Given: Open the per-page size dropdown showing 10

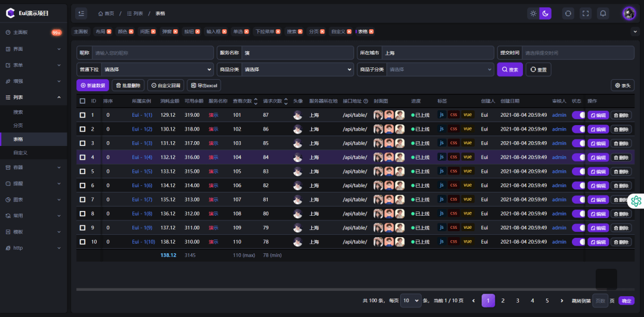Looking at the screenshot, I should [411, 301].
